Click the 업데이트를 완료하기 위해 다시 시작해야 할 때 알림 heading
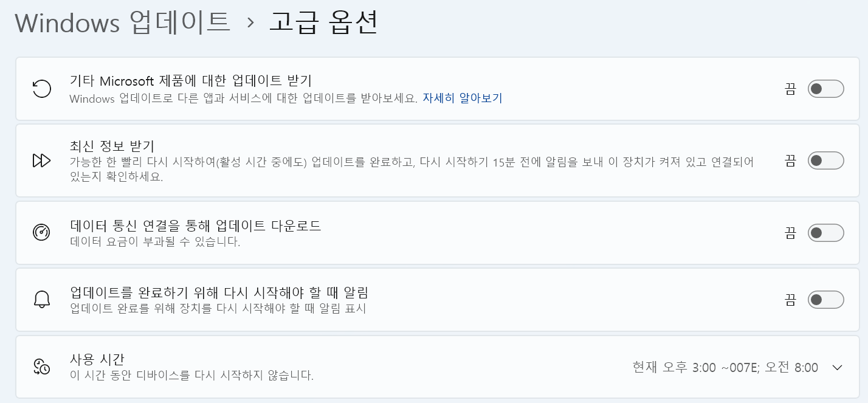Screen dimensions: 868x403 click(x=219, y=292)
